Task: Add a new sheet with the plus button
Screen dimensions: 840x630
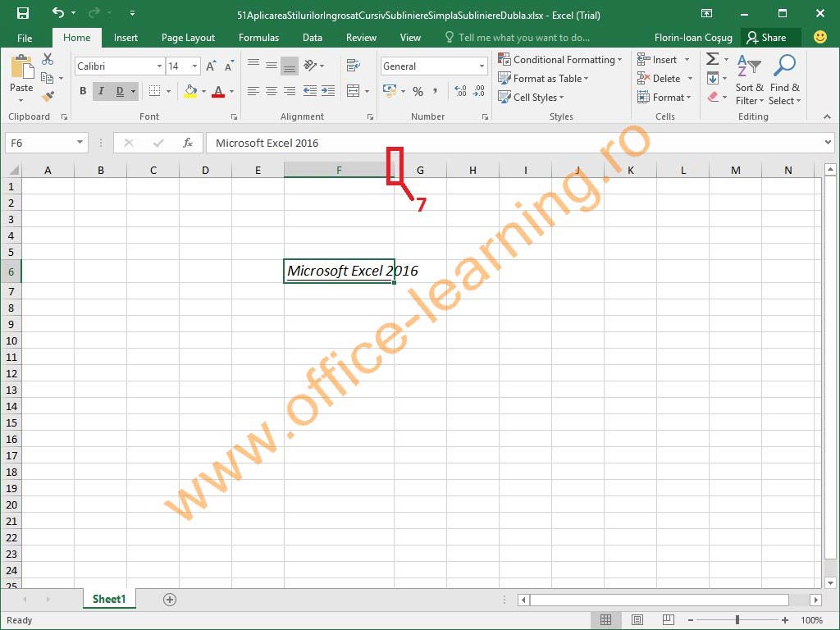Action: (x=170, y=600)
